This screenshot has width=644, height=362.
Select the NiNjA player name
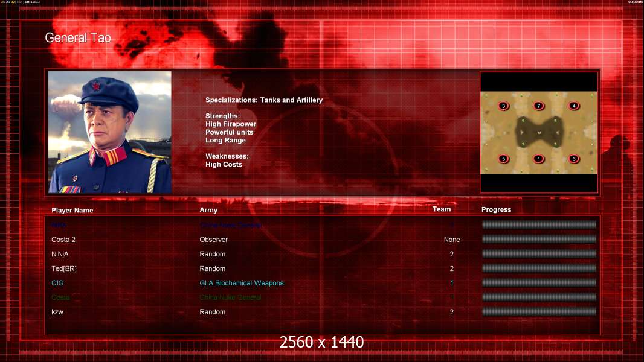(x=60, y=254)
